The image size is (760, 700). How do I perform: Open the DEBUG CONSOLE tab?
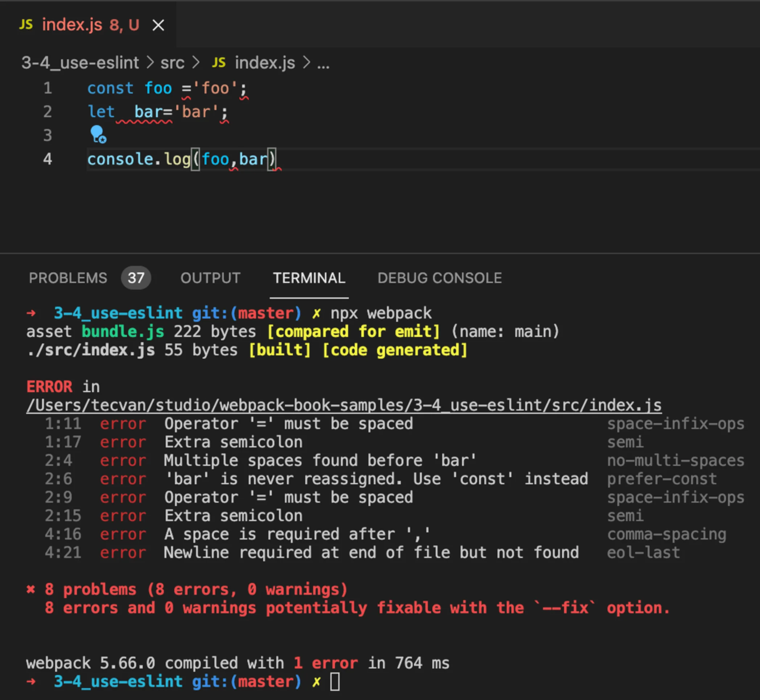(x=439, y=278)
